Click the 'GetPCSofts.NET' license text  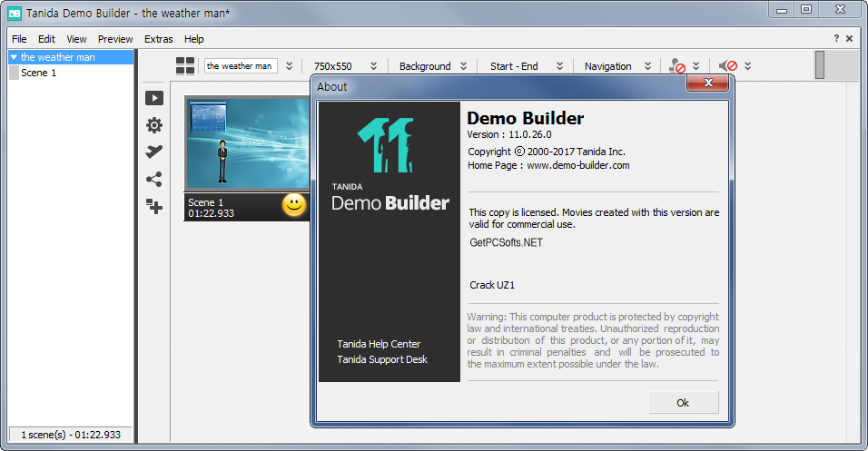pos(506,242)
